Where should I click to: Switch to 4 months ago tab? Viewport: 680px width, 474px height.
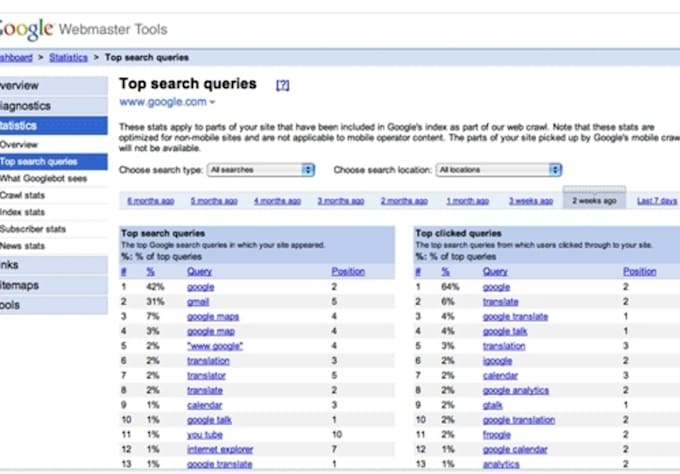pos(277,201)
